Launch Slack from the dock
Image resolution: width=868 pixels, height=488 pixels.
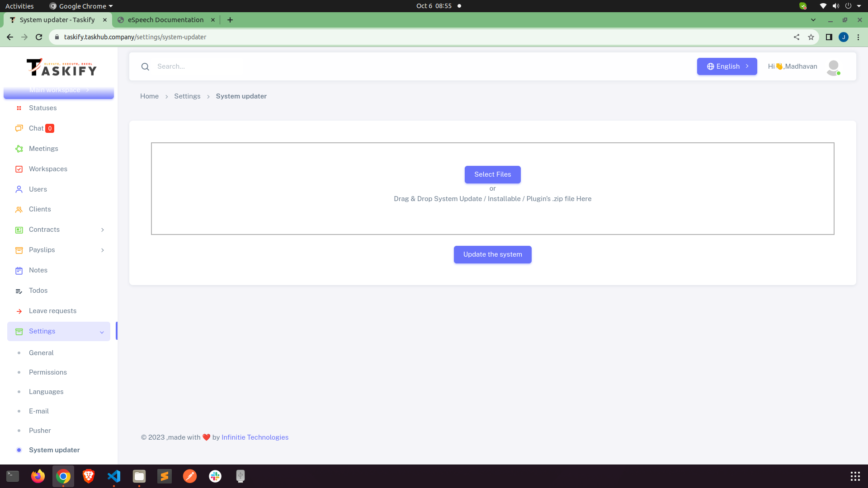(x=214, y=476)
